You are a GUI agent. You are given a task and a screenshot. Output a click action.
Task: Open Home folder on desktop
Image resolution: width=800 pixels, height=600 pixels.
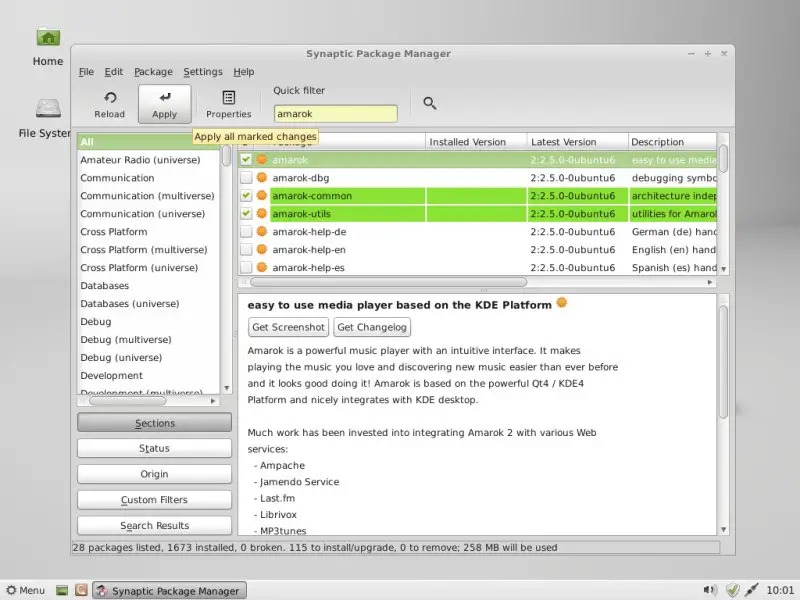click(47, 43)
